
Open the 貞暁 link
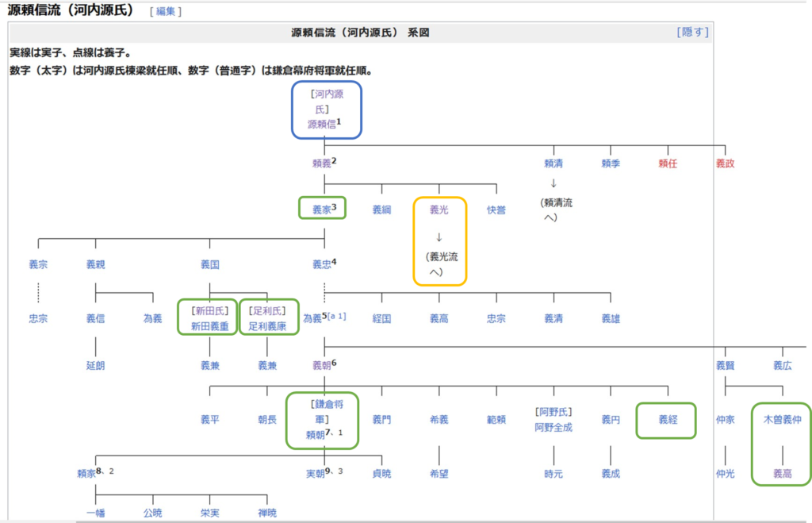(x=381, y=473)
